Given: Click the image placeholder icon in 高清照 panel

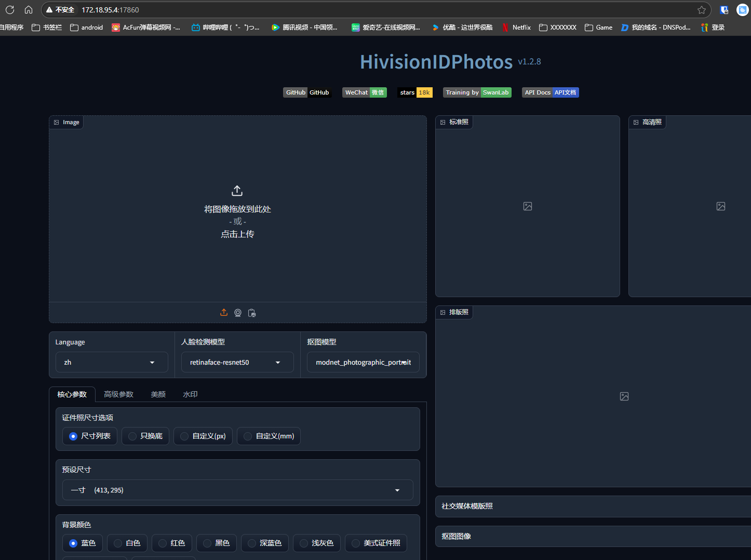Looking at the screenshot, I should 721,206.
